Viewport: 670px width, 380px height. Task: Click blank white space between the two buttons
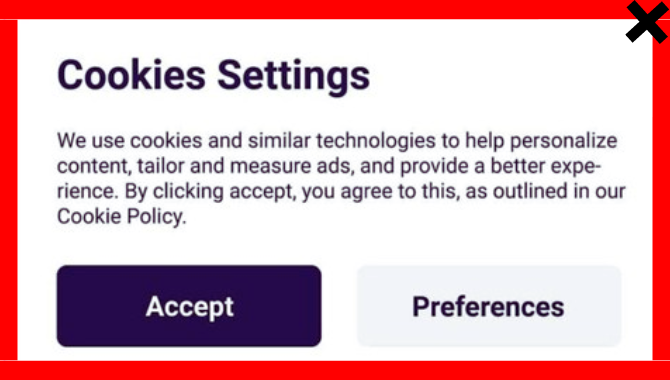click(x=339, y=306)
